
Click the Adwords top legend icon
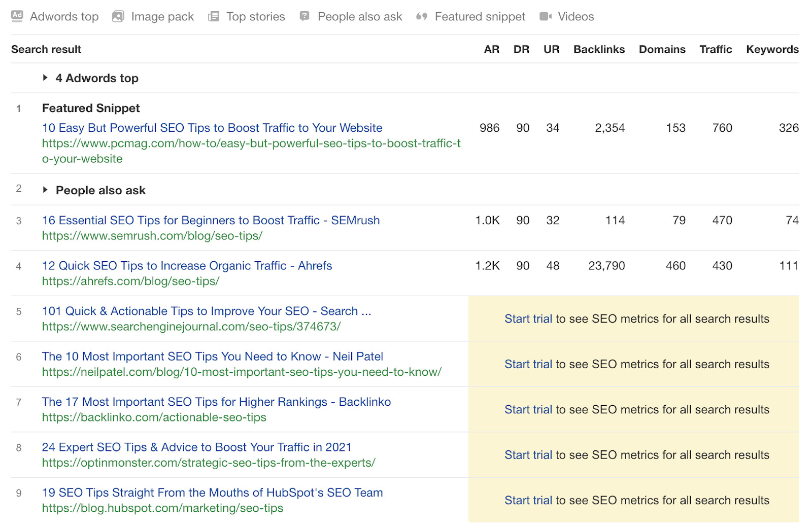[x=17, y=16]
